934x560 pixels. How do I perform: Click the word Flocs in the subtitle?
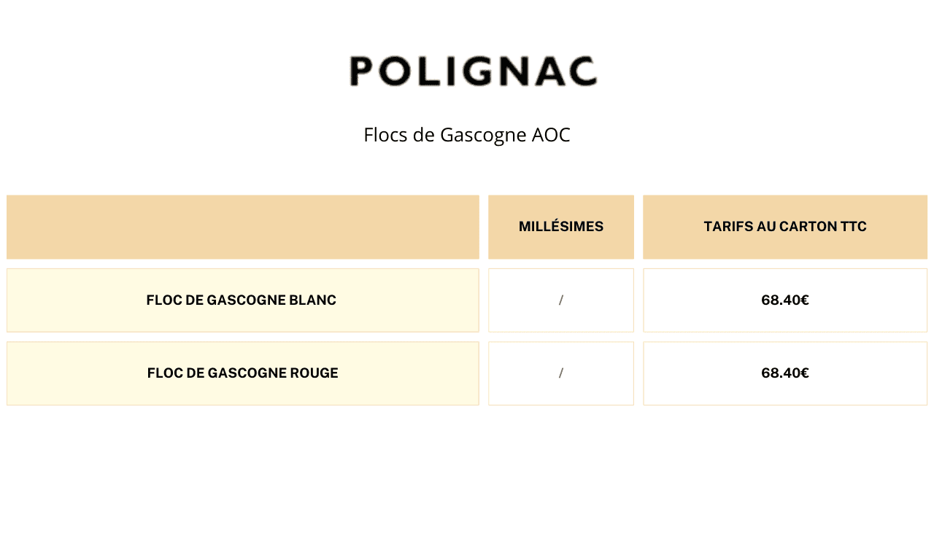point(383,135)
